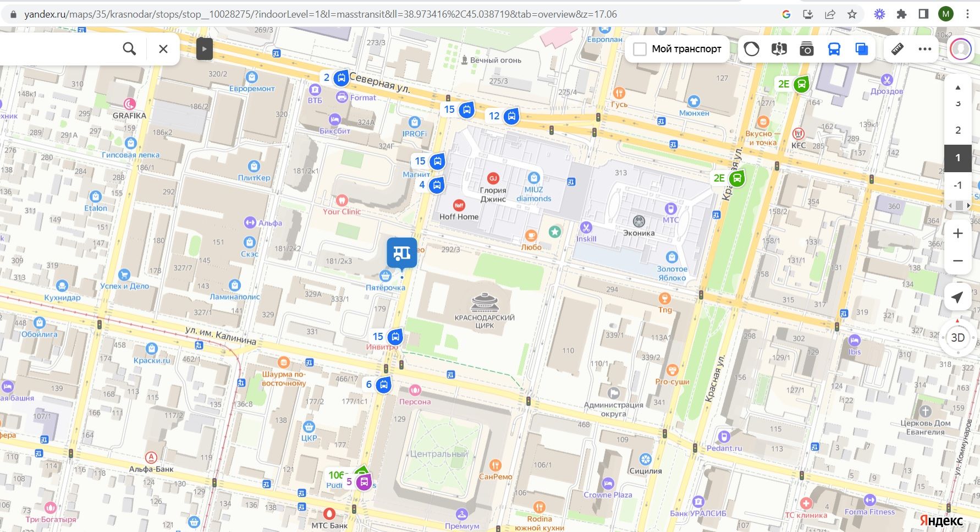Zoom in with the plus button
The width and height of the screenshot is (980, 532).
tap(957, 233)
